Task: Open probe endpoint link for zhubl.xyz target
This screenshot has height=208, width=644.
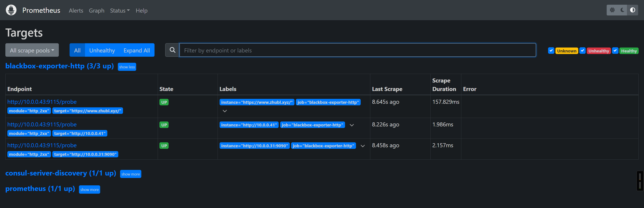Action: click(42, 102)
